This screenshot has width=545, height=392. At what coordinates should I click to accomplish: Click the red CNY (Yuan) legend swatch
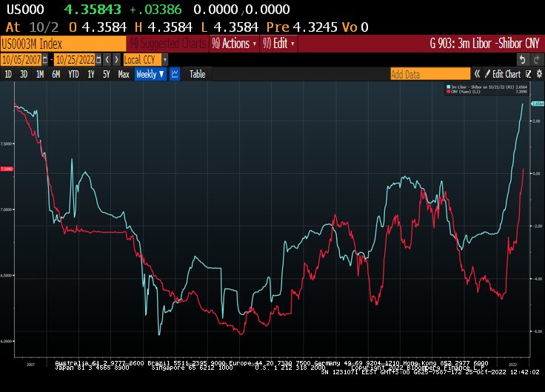pos(449,92)
